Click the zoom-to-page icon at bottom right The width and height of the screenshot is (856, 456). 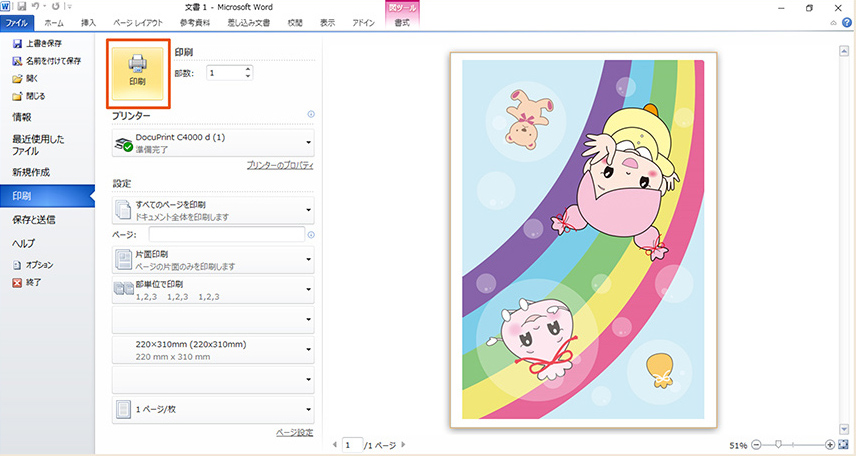pos(843,444)
